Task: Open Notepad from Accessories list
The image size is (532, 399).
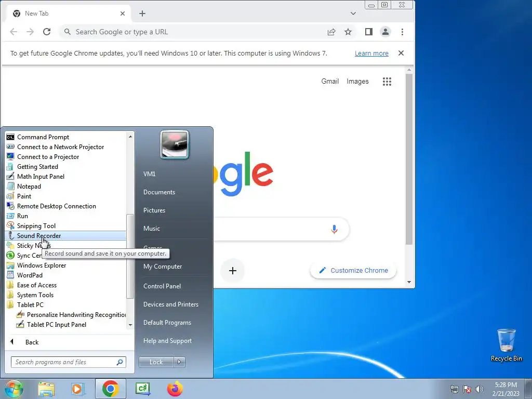Action: pyautogui.click(x=29, y=187)
